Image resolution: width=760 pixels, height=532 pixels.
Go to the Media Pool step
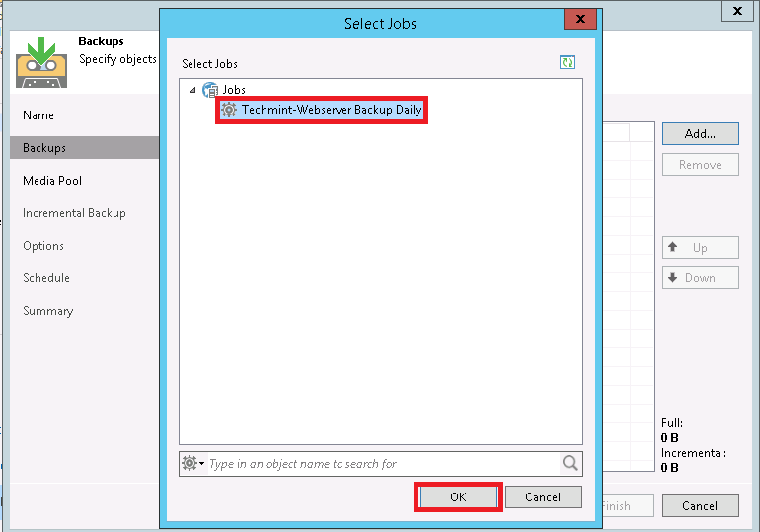[52, 181]
